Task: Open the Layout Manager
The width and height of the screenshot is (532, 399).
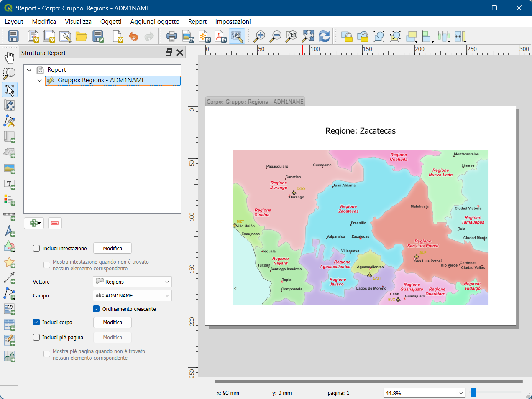Action: (65, 36)
